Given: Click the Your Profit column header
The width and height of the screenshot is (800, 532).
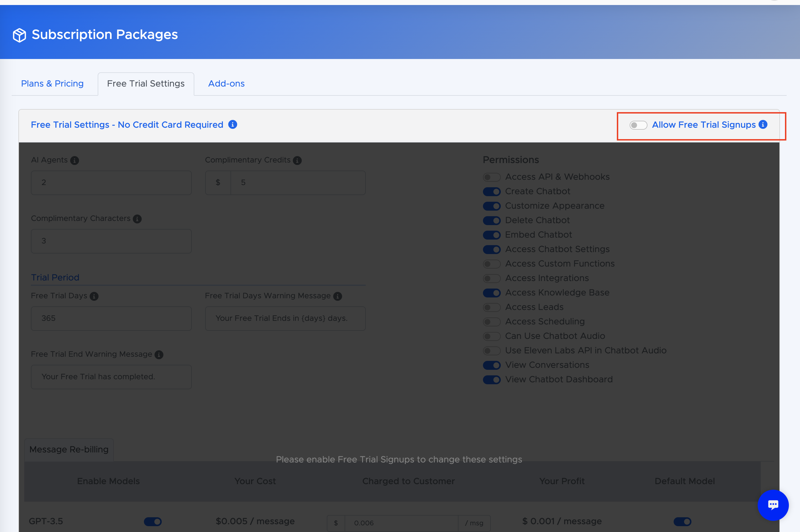Looking at the screenshot, I should tap(562, 481).
